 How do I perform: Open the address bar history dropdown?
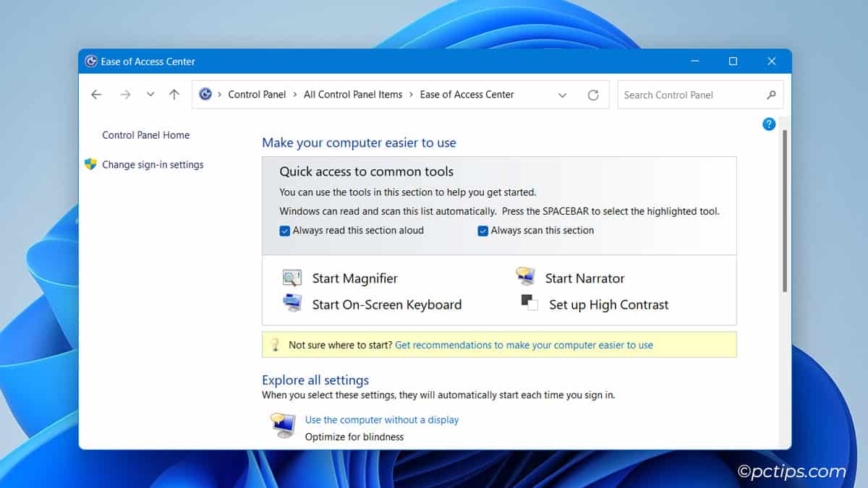pyautogui.click(x=562, y=94)
